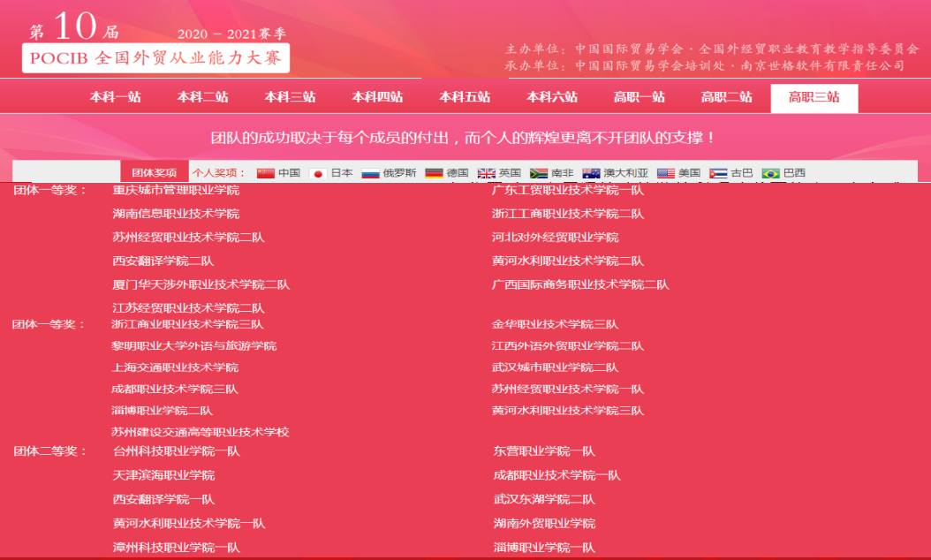This screenshot has height=560, width=931.
Task: Click 重庆城市管理职业学院 in the list
Action: pyautogui.click(x=176, y=190)
